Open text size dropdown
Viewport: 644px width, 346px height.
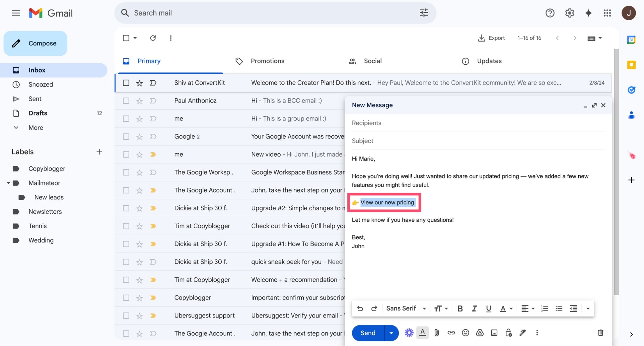441,309
